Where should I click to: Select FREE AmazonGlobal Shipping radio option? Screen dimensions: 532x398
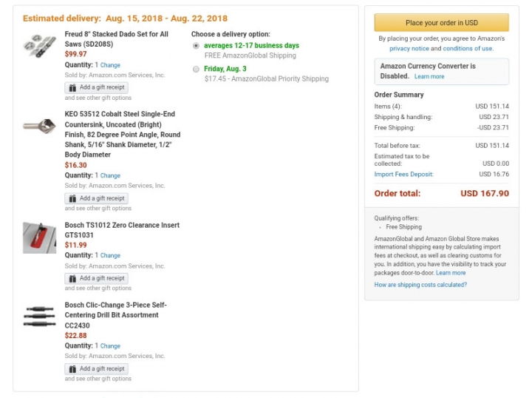196,46
